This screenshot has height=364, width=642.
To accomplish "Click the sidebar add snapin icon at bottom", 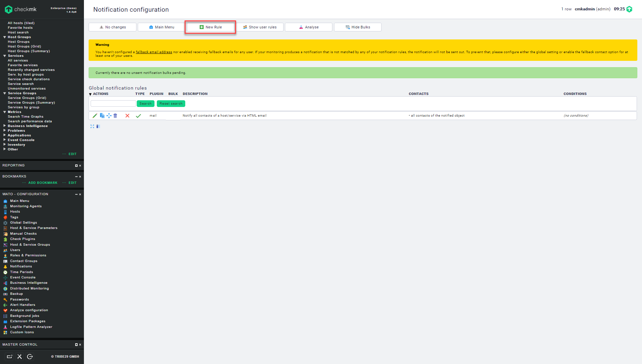I will point(9,357).
